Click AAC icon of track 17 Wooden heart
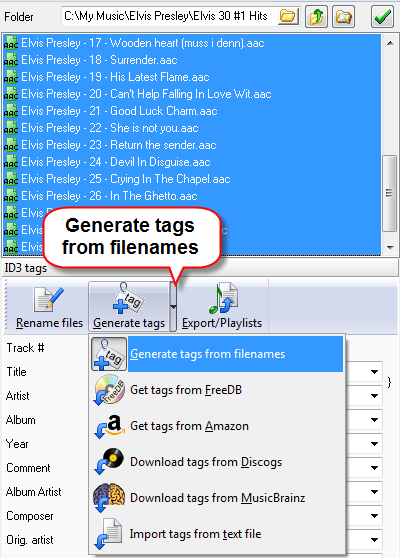This screenshot has width=400, height=558. tap(11, 43)
